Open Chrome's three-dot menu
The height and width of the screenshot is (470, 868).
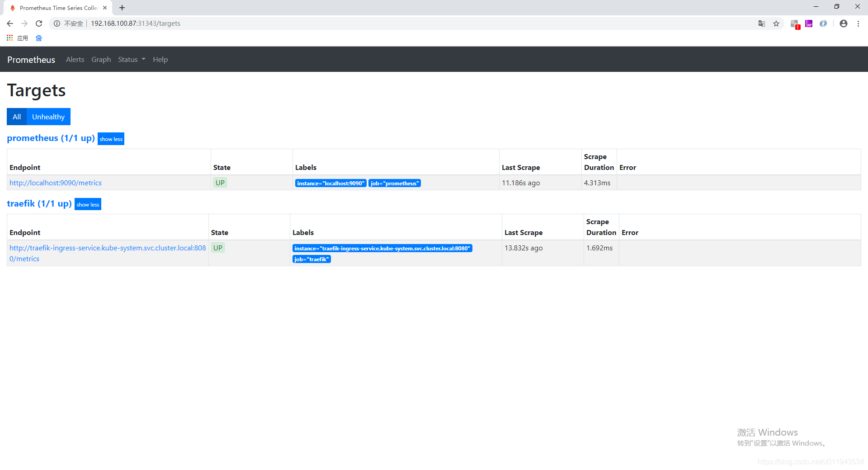click(858, 23)
